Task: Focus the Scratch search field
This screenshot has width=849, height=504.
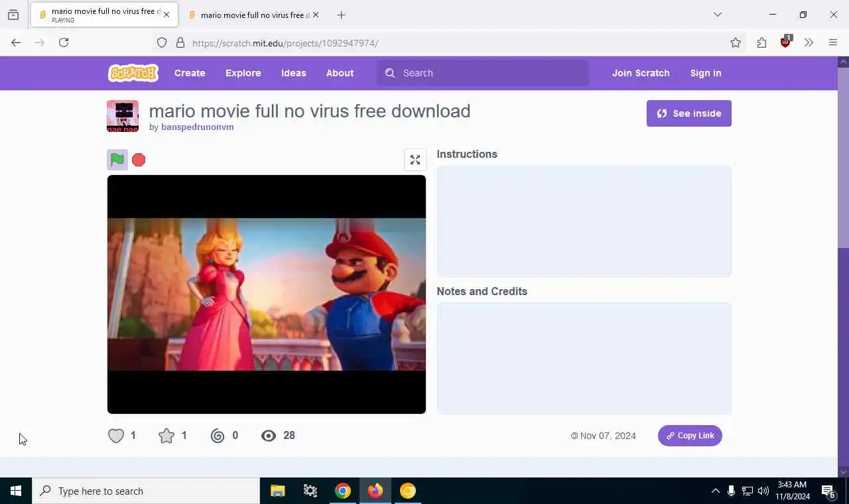Action: [483, 73]
